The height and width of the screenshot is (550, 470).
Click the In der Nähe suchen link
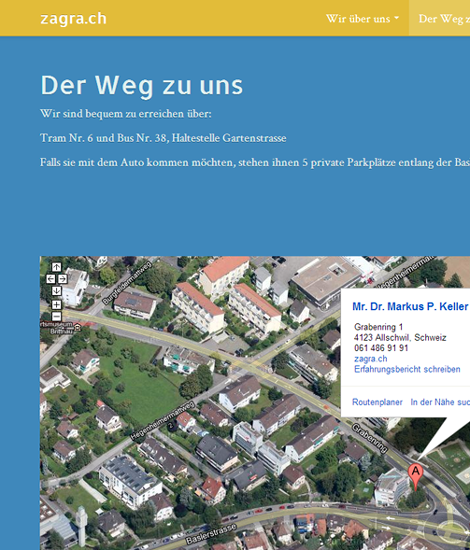pos(440,402)
